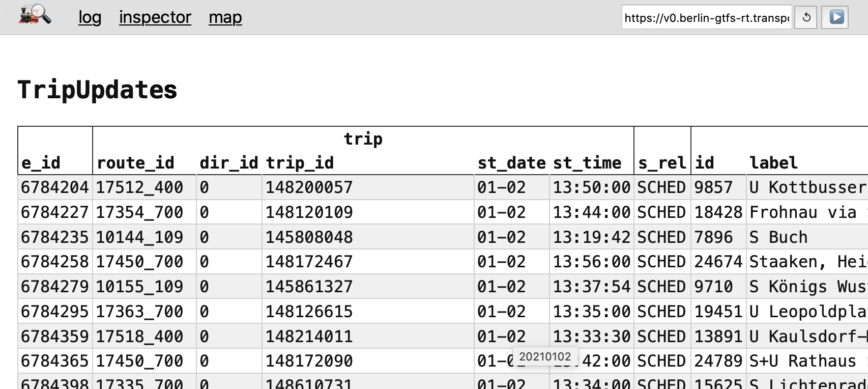Click start time 13:33:30
Screen dimensions: 868x389
pos(592,337)
